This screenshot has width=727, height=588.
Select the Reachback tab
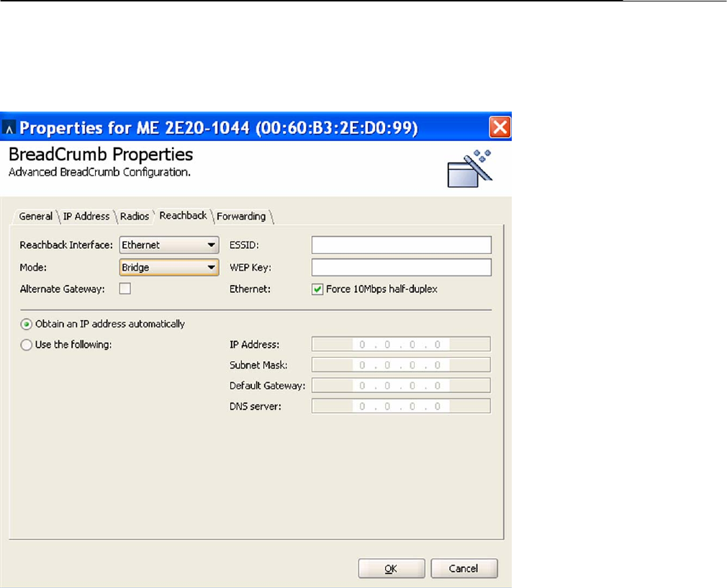click(183, 216)
